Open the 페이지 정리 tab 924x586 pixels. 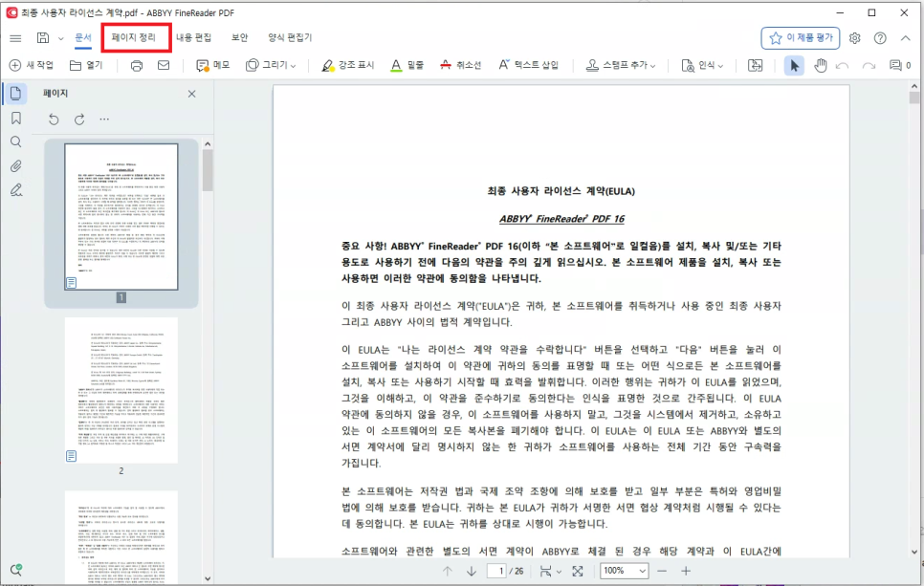134,37
